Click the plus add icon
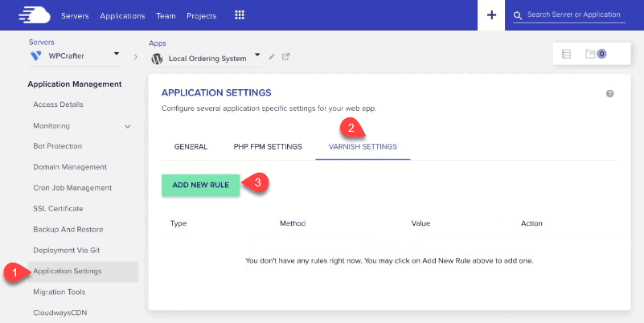 491,15
